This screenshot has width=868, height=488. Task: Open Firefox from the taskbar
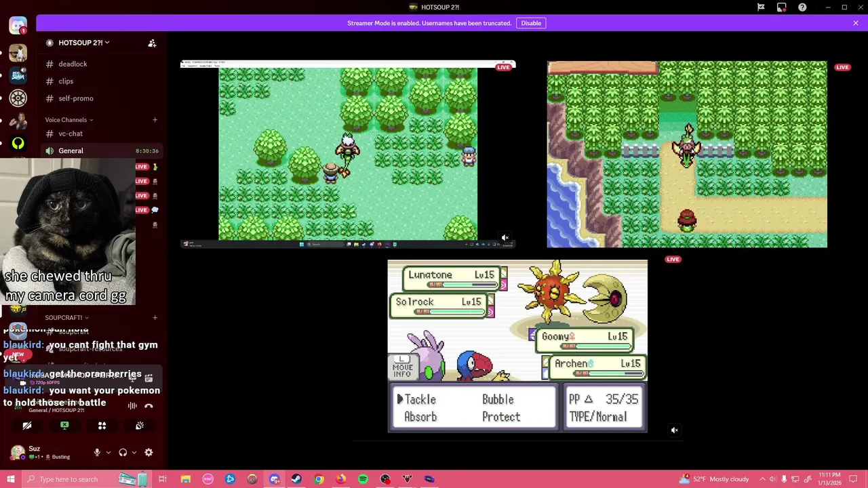tap(341, 479)
